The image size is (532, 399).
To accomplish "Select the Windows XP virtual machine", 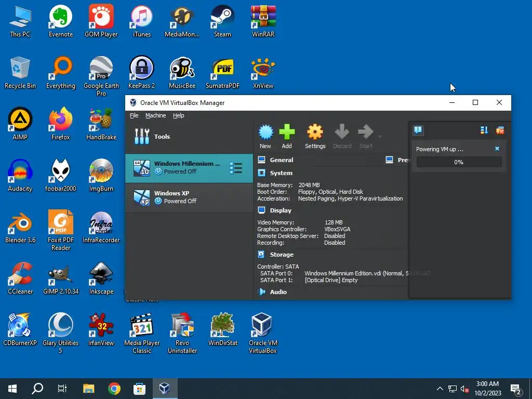I will coord(189,197).
